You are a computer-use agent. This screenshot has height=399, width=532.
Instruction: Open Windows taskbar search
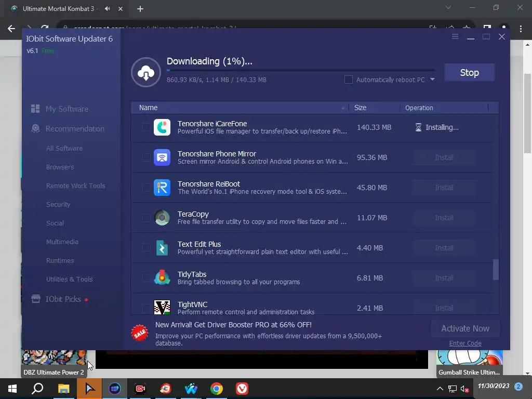pos(37,389)
